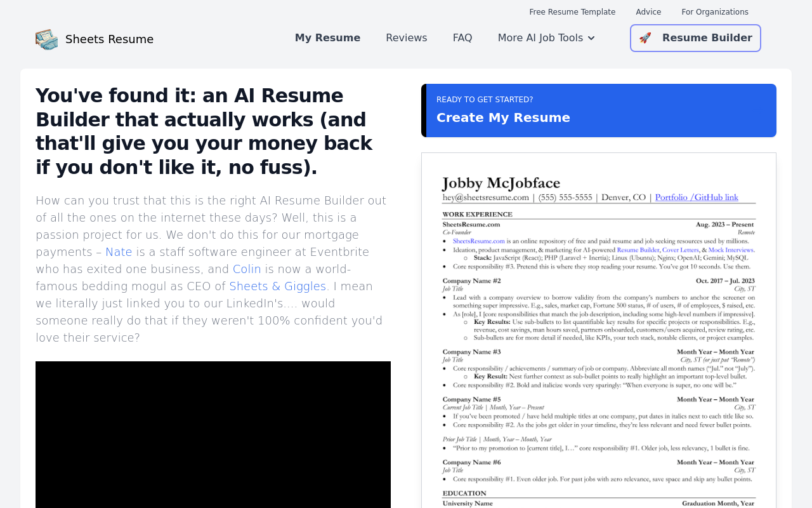The height and width of the screenshot is (508, 812).
Task: Open Nate's LinkedIn link
Action: pos(119,252)
